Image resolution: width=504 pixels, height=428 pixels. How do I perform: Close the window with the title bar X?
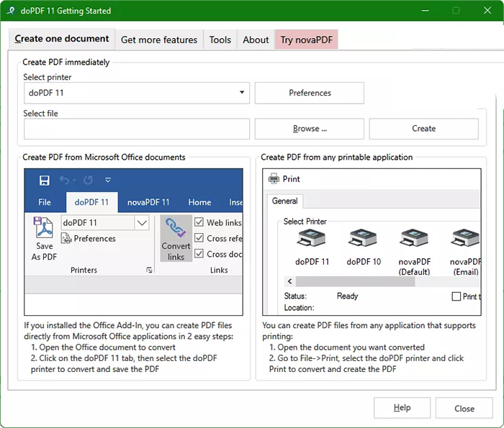click(487, 11)
